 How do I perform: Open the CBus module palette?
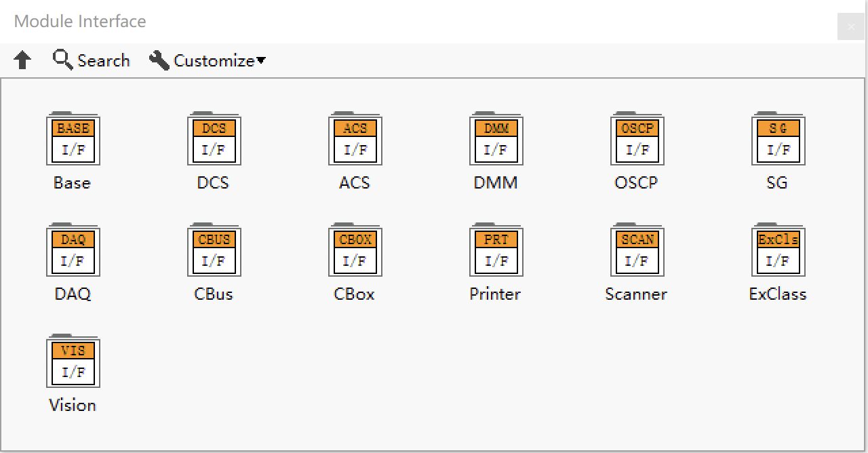click(214, 251)
